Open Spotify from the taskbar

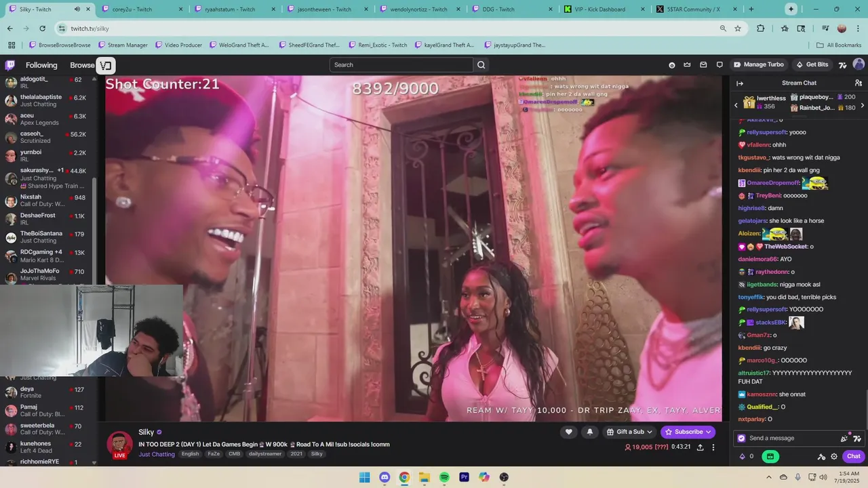(444, 477)
